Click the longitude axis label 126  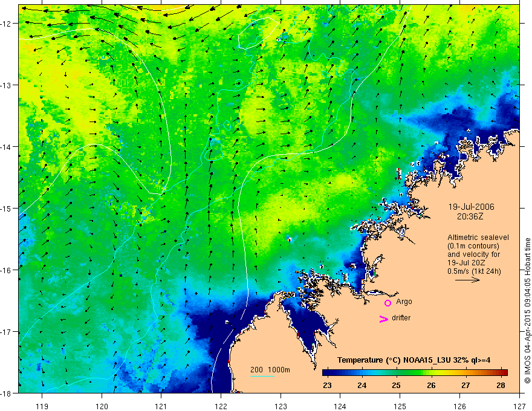pos(459,407)
